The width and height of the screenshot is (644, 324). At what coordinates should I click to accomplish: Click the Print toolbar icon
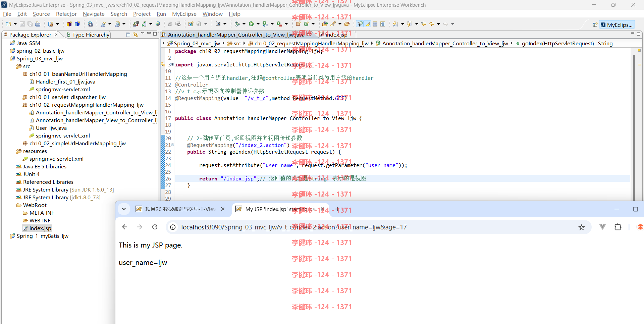[38, 24]
